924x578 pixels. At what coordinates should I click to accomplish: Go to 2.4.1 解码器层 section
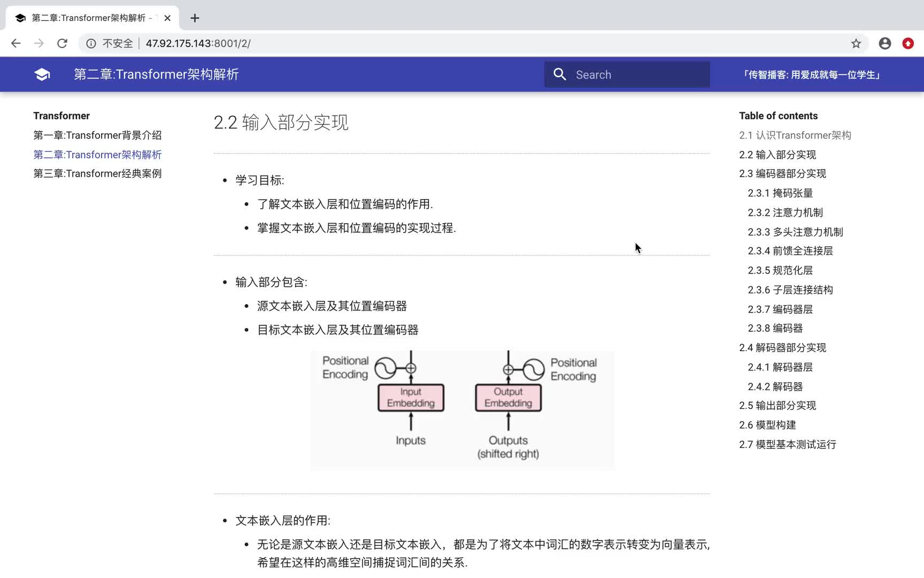(x=780, y=367)
